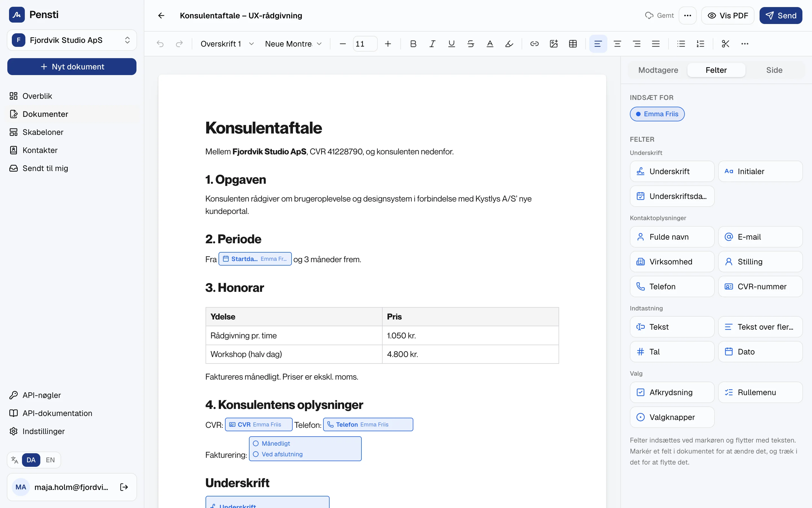The image size is (812, 508).
Task: Toggle bold formatting
Action: 413,44
